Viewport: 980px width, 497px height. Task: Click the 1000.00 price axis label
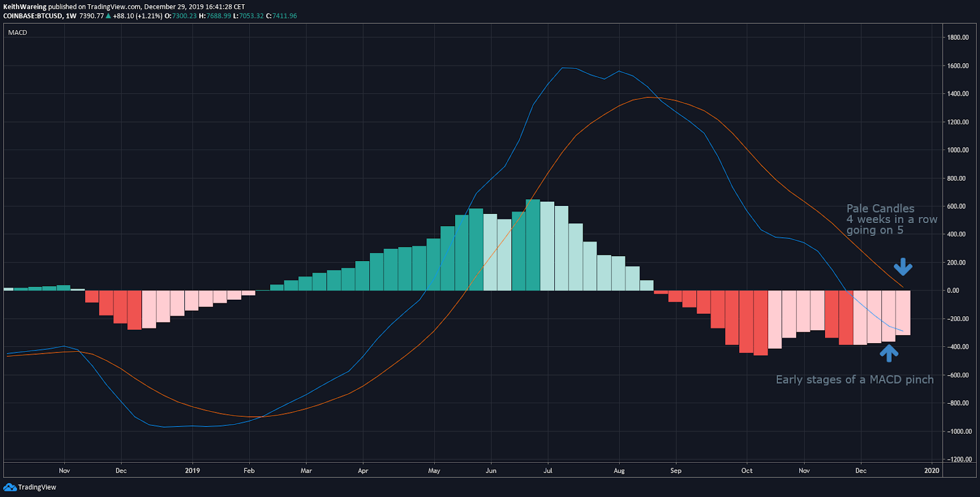[958, 150]
